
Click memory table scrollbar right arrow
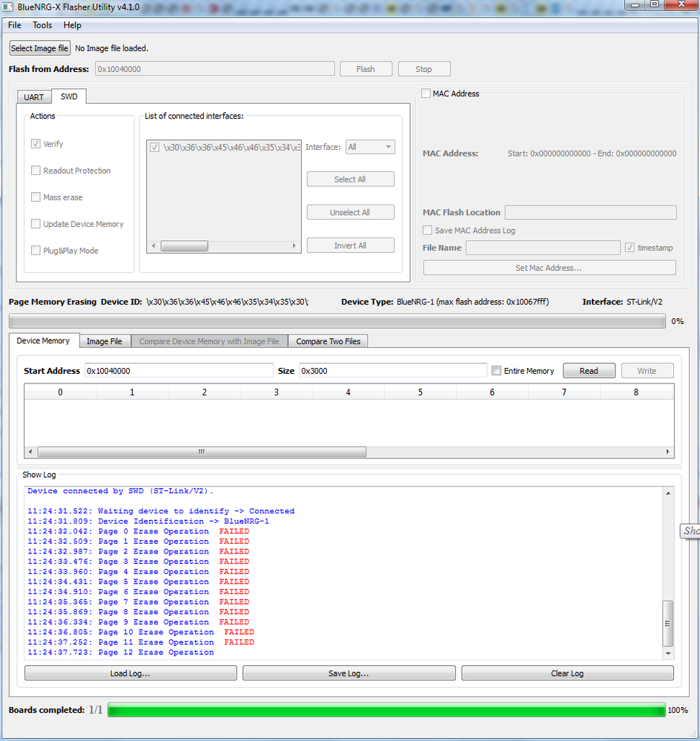667,452
